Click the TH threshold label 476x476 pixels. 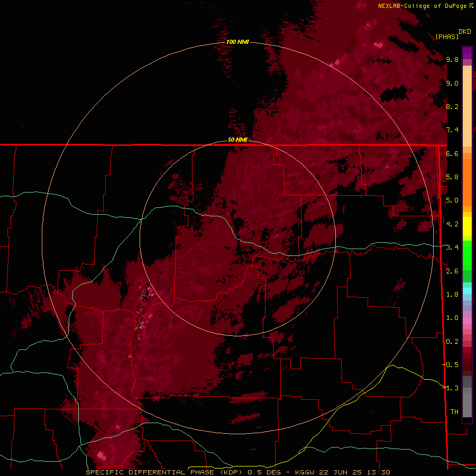[x=454, y=411]
